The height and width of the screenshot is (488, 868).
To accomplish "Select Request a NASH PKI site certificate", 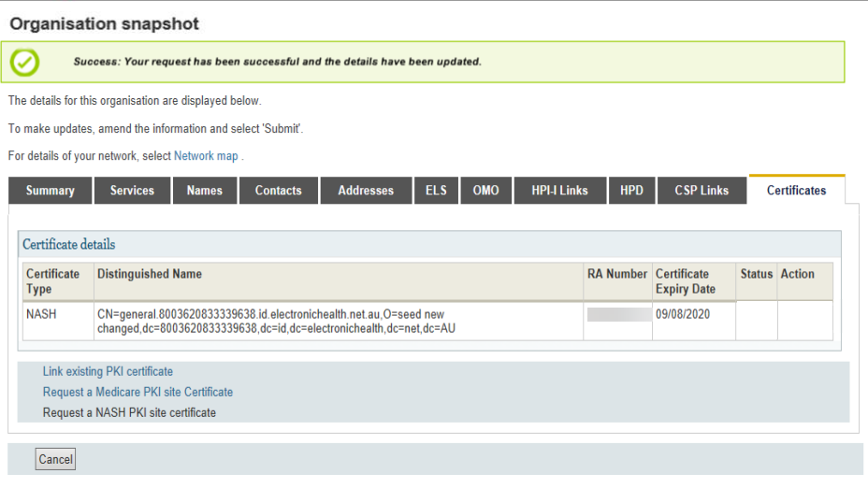I will (x=129, y=412).
